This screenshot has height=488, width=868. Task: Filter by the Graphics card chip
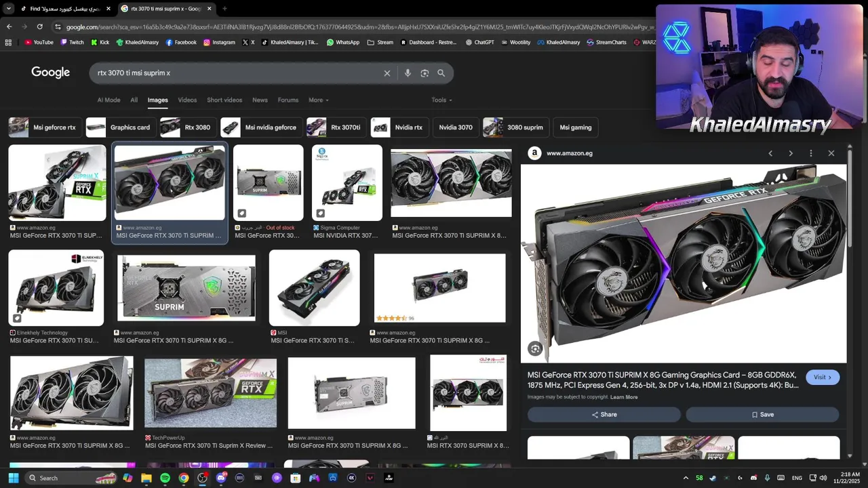[121, 127]
